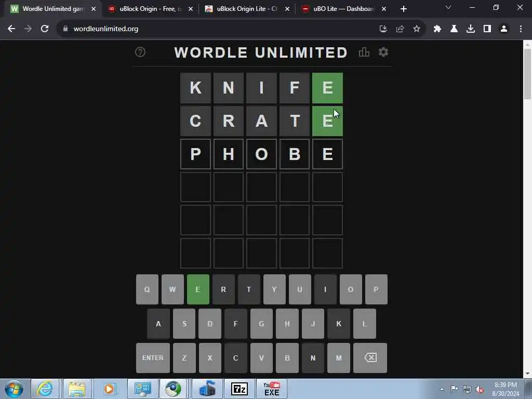
Task: Tap the L key on the keyboard
Action: point(365,324)
